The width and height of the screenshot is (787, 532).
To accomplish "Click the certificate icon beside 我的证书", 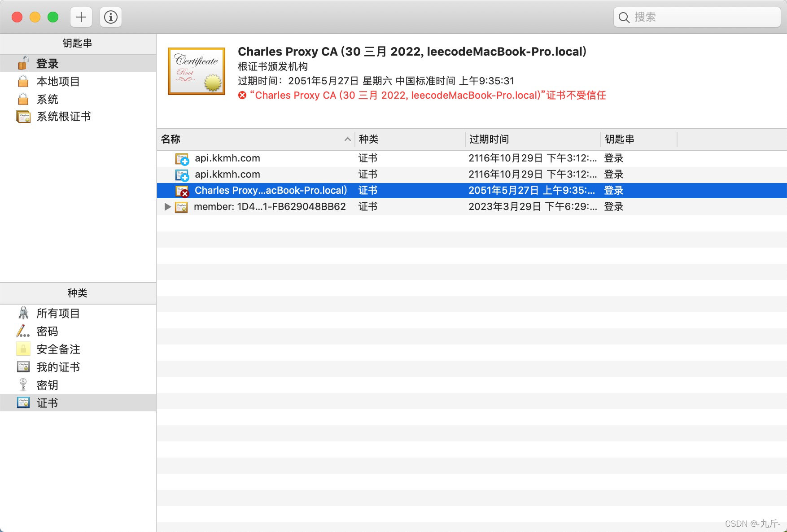I will click(x=23, y=367).
